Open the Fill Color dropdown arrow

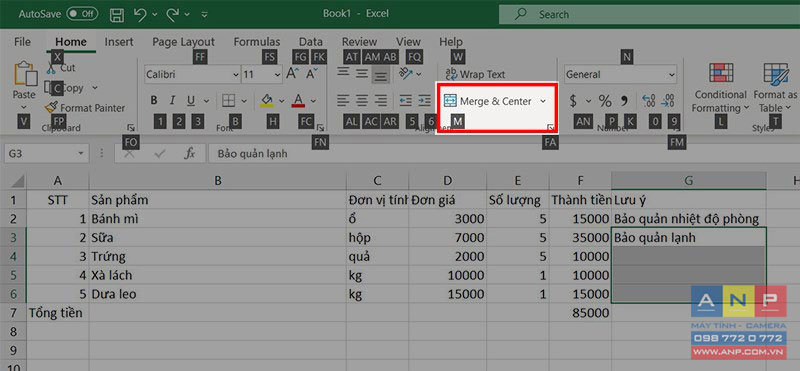(281, 101)
